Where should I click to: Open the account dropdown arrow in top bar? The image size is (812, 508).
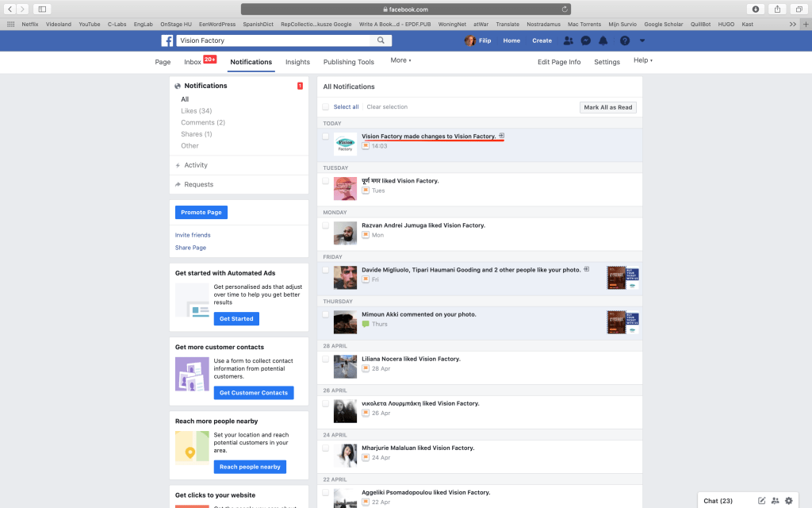(642, 40)
